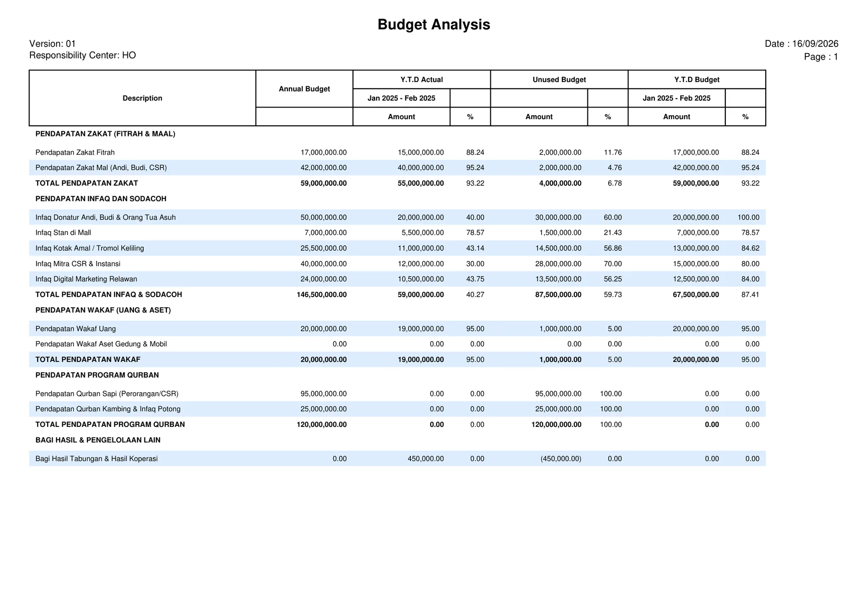
Task: Click the 55,000,000.00 zakat actual total
Action: (x=420, y=183)
